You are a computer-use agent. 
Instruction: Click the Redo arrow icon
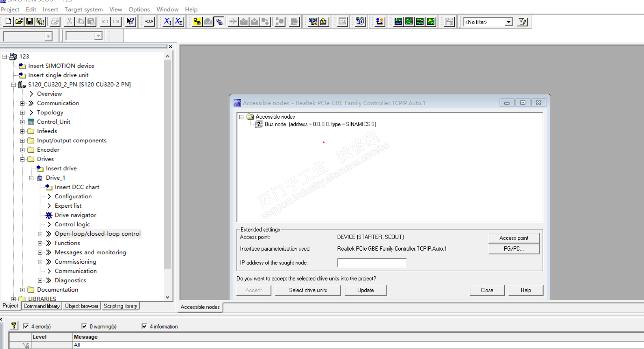[116, 22]
